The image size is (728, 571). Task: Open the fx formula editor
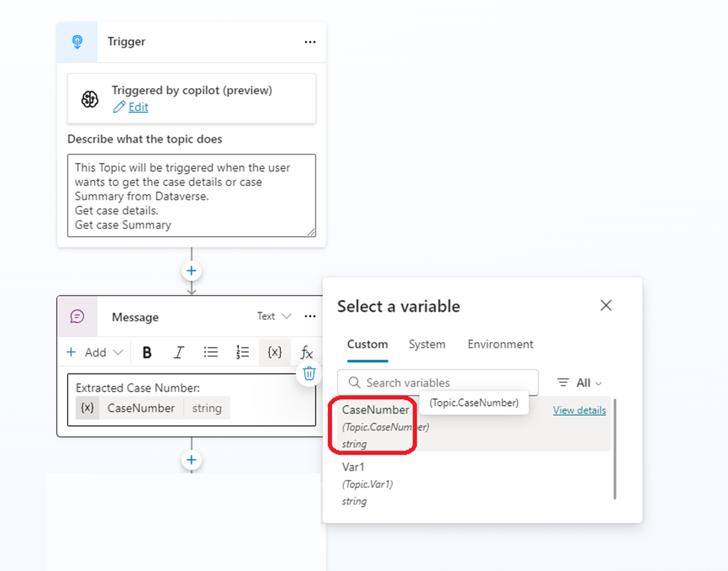(306, 353)
